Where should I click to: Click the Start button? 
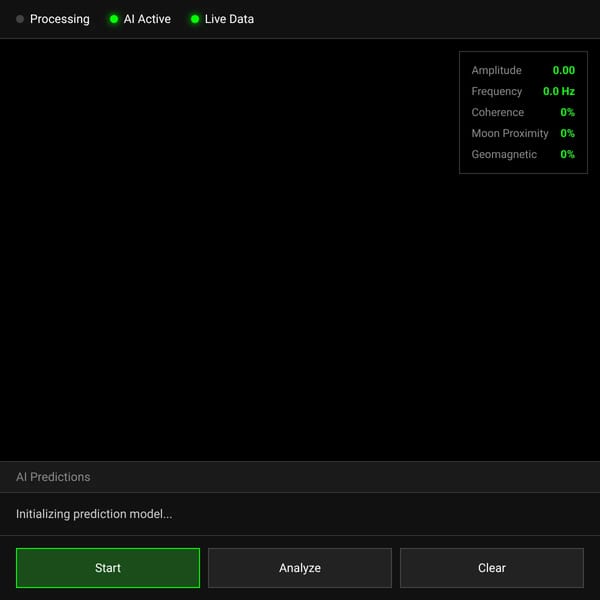(108, 568)
